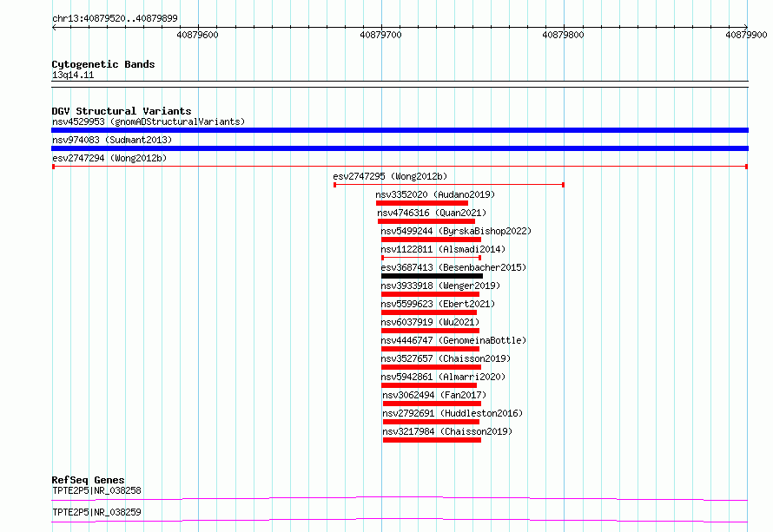Click the chr13:40879520..40879899 region label
This screenshot has width=773, height=532.
click(x=115, y=18)
